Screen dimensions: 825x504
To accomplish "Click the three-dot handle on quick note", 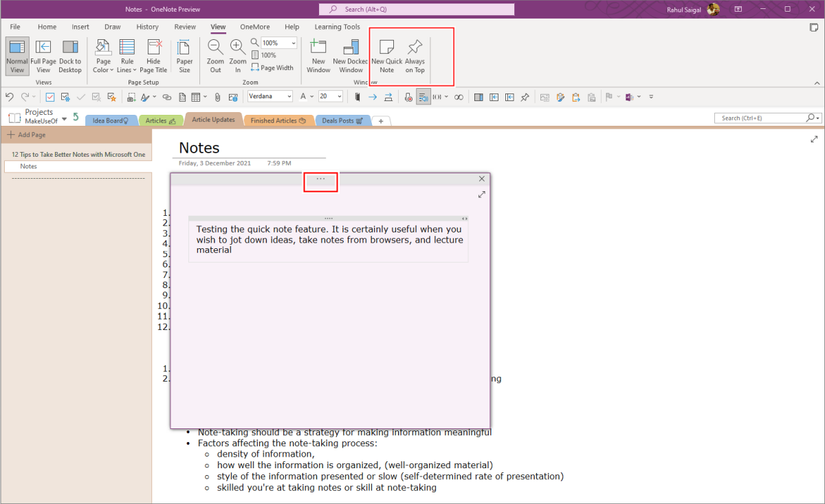I will pyautogui.click(x=321, y=180).
